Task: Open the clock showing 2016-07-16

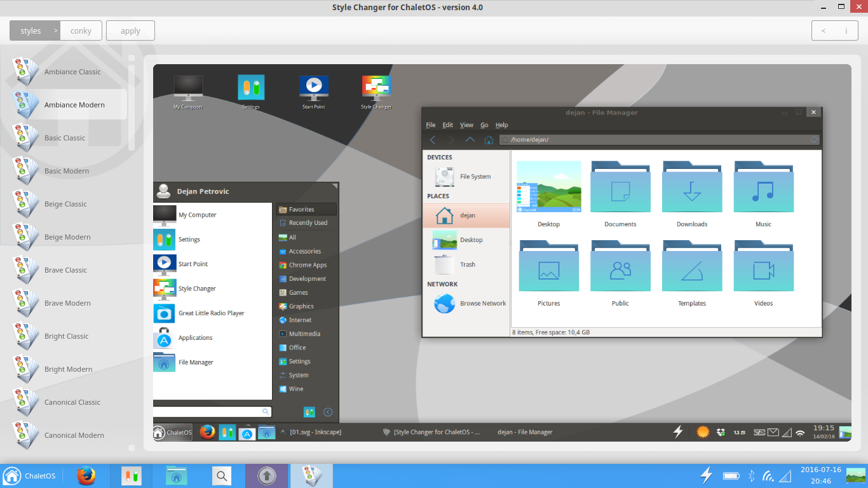Action: [820, 475]
